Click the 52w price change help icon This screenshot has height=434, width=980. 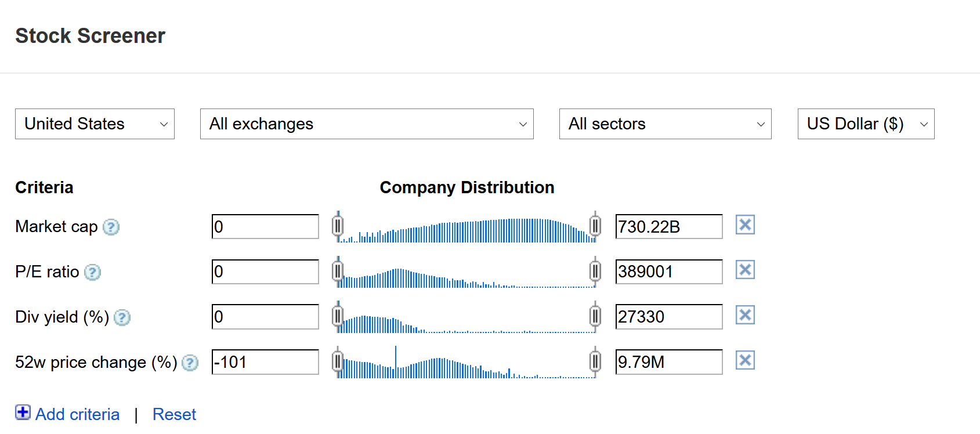coord(190,363)
